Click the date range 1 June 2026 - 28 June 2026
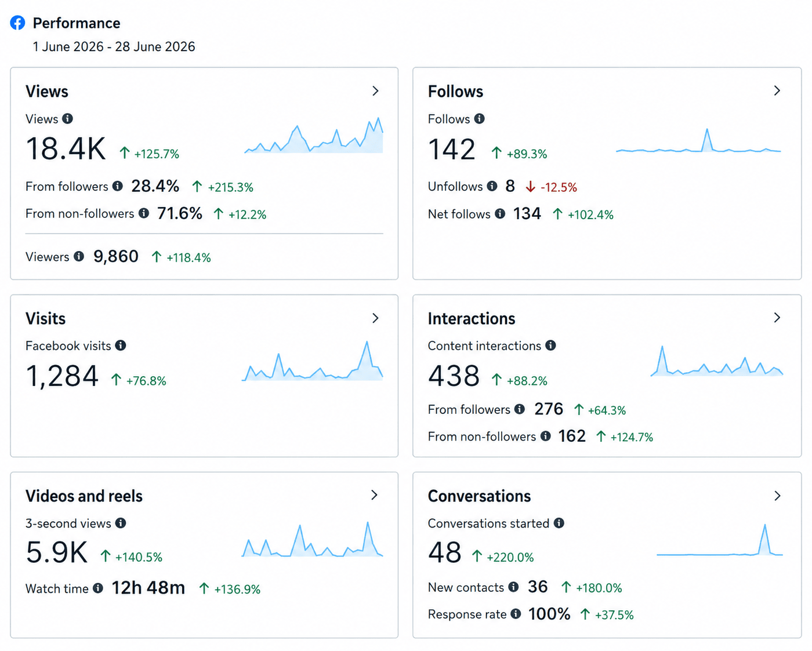The width and height of the screenshot is (812, 651). tap(114, 47)
